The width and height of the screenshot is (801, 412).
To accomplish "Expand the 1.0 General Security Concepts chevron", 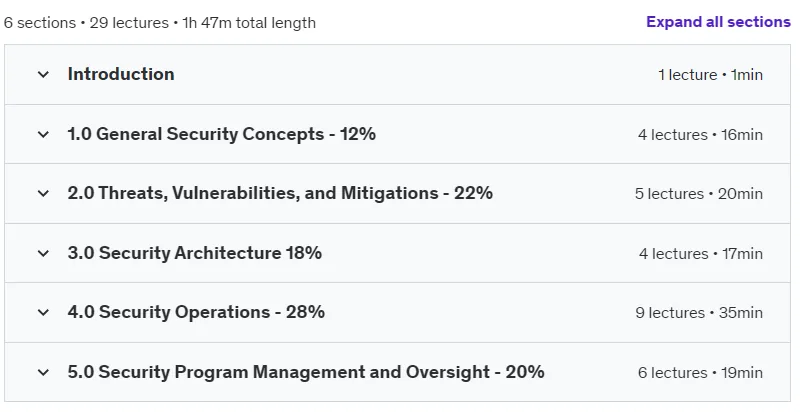I will 43,134.
